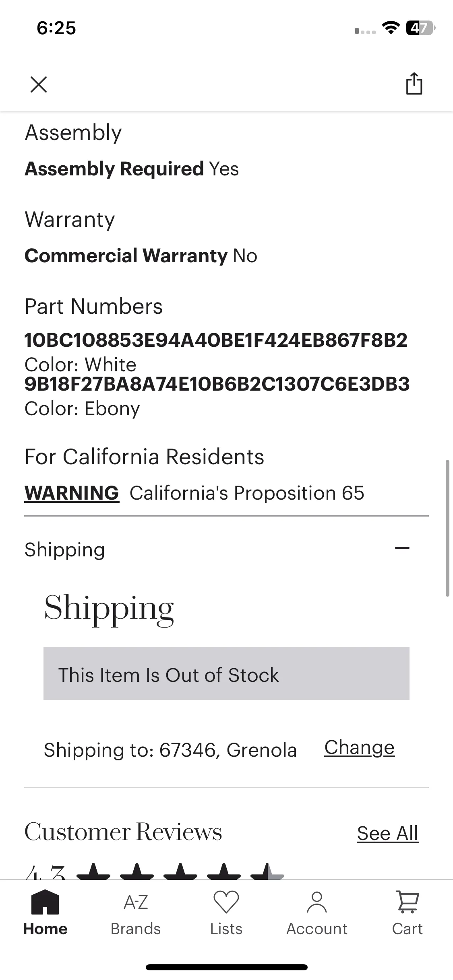Select the White color part number

tap(216, 340)
